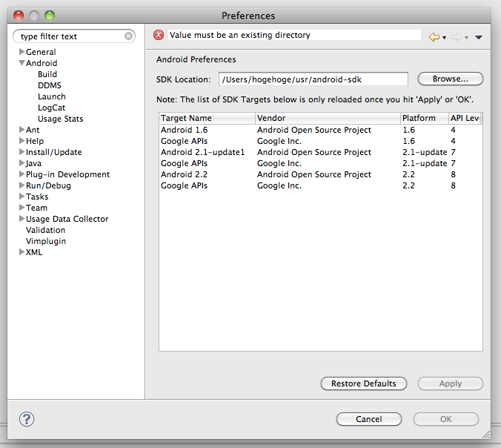
Task: Click the back navigation arrow icon
Action: tap(434, 36)
